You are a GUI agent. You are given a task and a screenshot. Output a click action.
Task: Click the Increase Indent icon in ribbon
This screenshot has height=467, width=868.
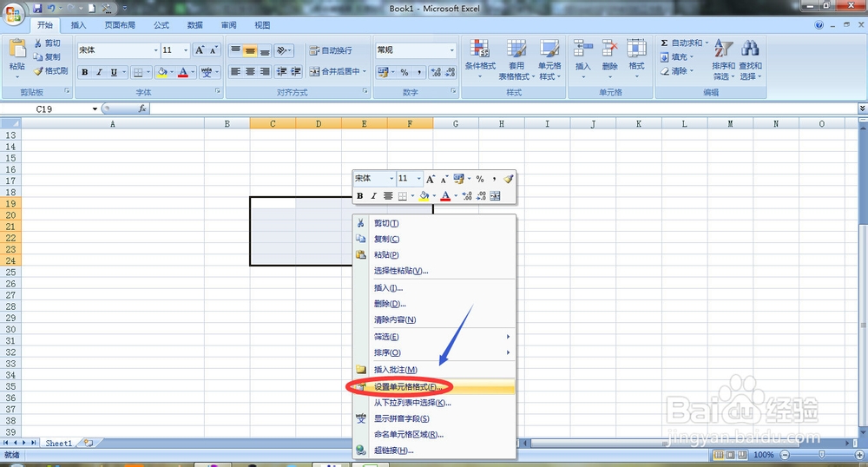point(296,71)
